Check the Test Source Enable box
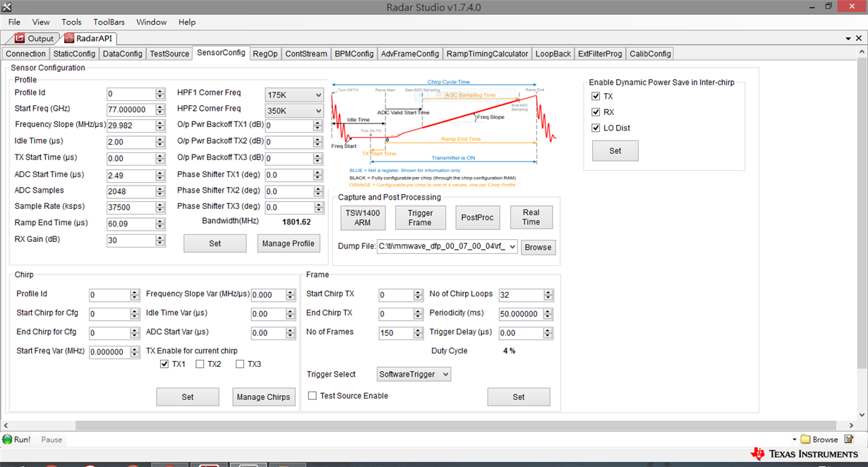Image resolution: width=868 pixels, height=467 pixels. [x=313, y=396]
